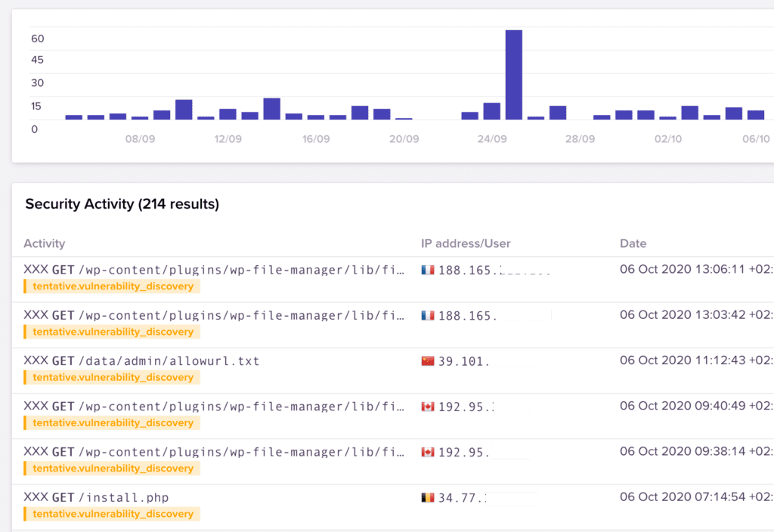Click the Belgium flag next to 34.77 address
Screen dimensions: 774x532
428,497
